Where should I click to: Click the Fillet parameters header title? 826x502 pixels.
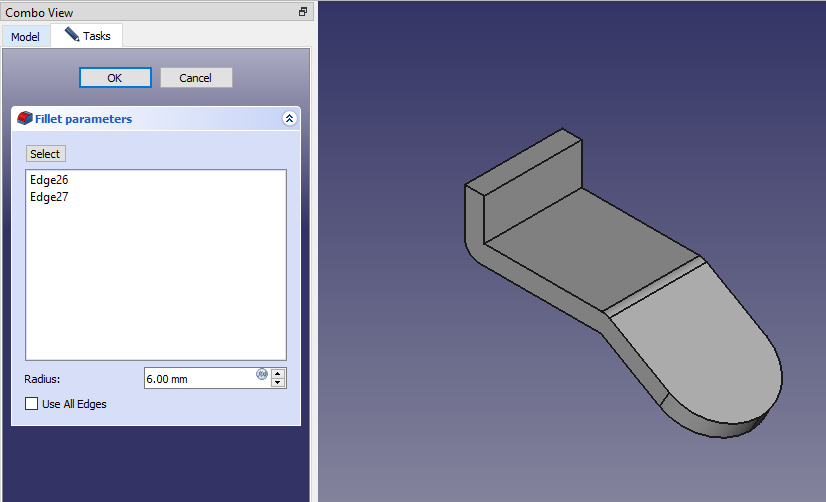coord(84,119)
